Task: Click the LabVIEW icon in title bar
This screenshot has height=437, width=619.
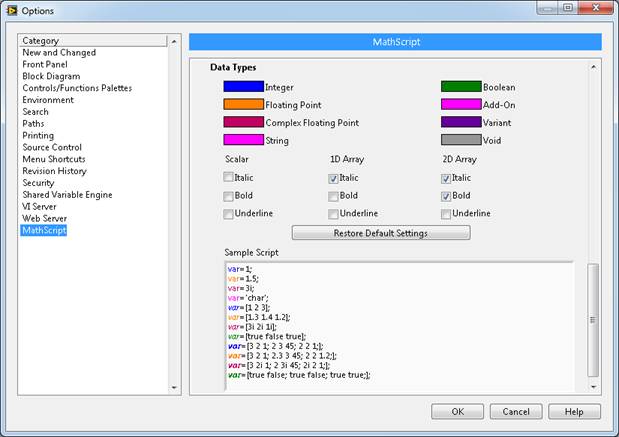Action: pos(12,11)
